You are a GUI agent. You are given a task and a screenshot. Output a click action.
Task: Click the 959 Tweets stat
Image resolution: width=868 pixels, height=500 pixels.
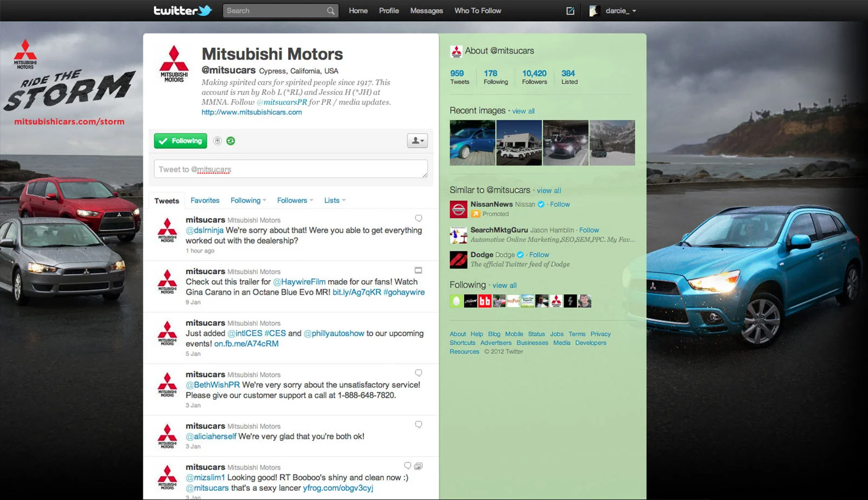pyautogui.click(x=459, y=77)
